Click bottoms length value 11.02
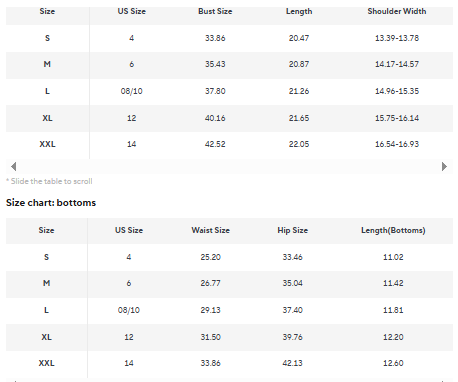The image size is (458, 382). click(393, 257)
